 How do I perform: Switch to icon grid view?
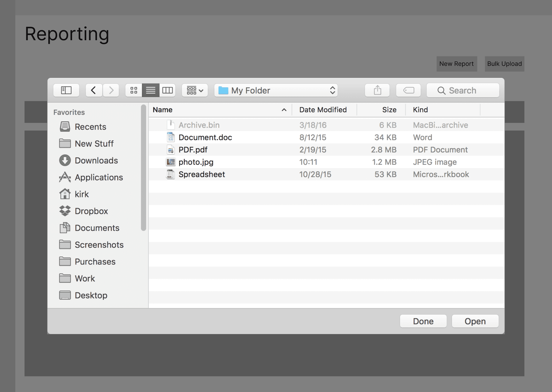click(x=134, y=90)
